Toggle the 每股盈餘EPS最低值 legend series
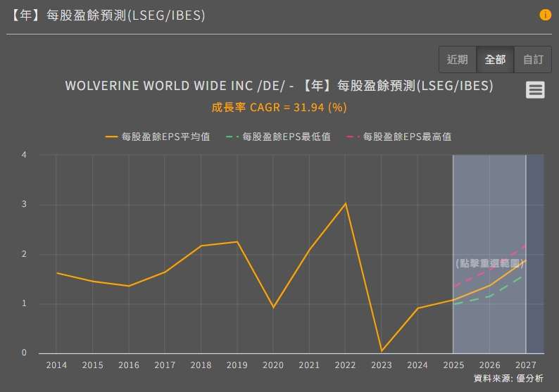This screenshot has height=392, width=559. pos(278,137)
